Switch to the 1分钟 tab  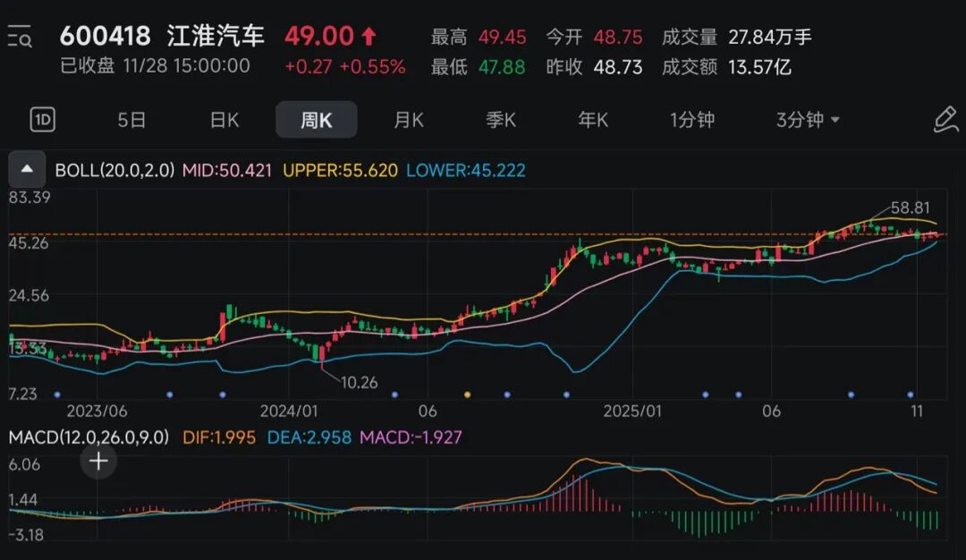point(691,120)
